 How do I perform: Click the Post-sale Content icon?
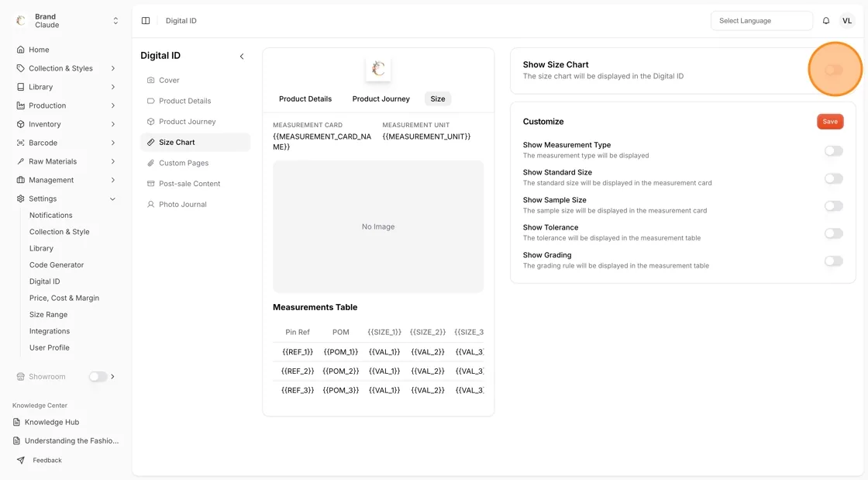click(x=150, y=183)
